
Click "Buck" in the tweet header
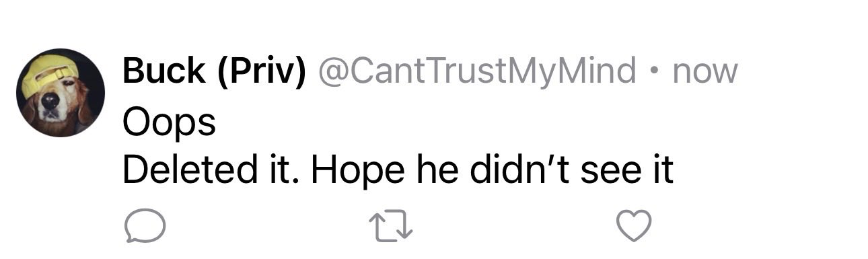point(165,71)
